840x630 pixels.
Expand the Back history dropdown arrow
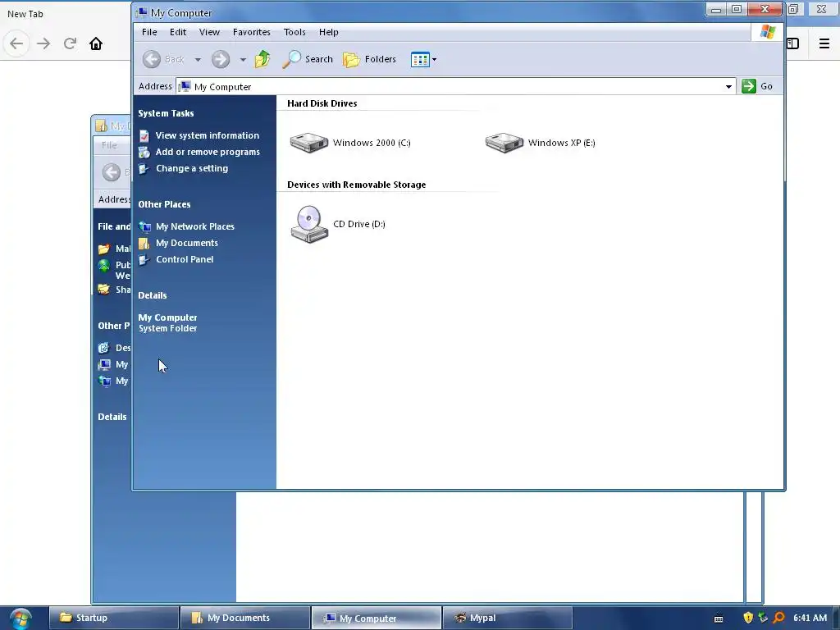198,59
